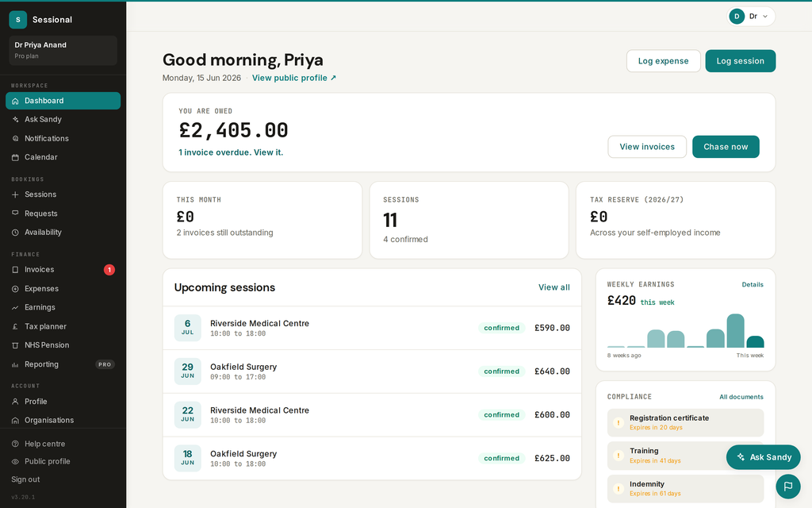Screen dimensions: 812x508
Task: Click the confirmed badge on £600.00 row
Action: pyautogui.click(x=501, y=414)
